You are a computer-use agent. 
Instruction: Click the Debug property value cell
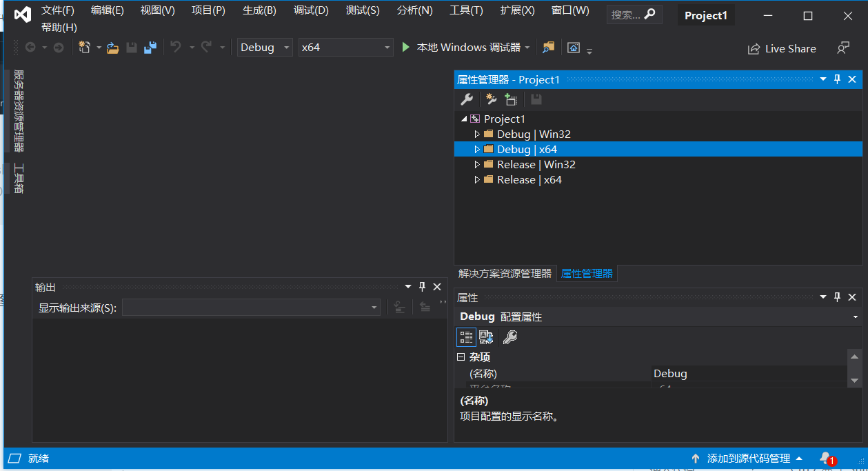[748, 373]
